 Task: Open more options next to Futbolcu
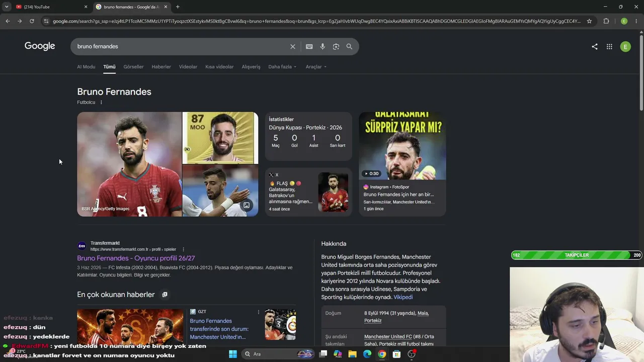pyautogui.click(x=101, y=102)
